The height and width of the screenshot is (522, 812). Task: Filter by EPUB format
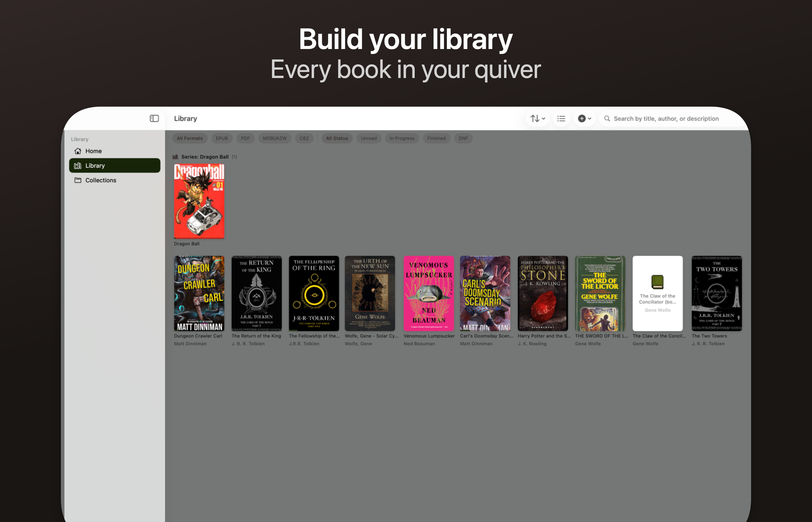(222, 138)
